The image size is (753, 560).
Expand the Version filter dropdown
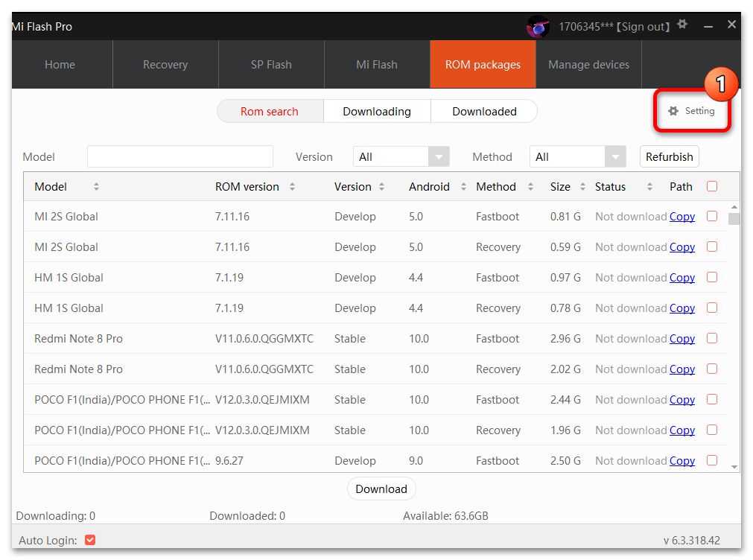[439, 156]
